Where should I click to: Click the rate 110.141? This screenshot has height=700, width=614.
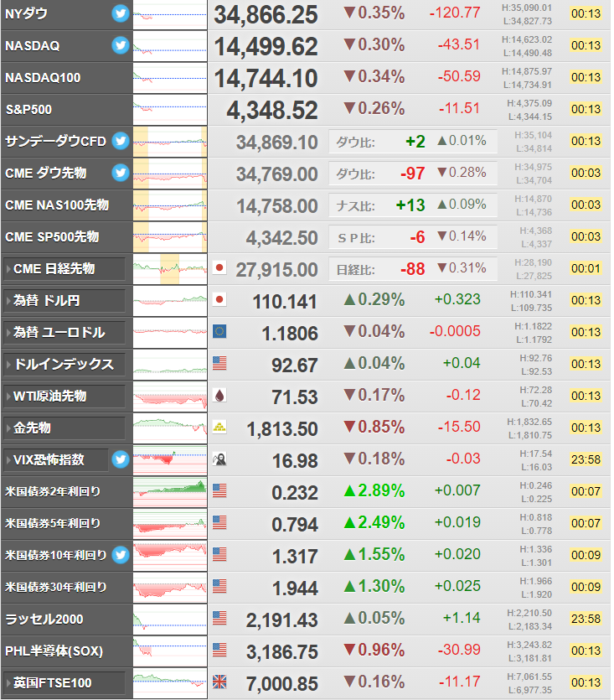[285, 301]
